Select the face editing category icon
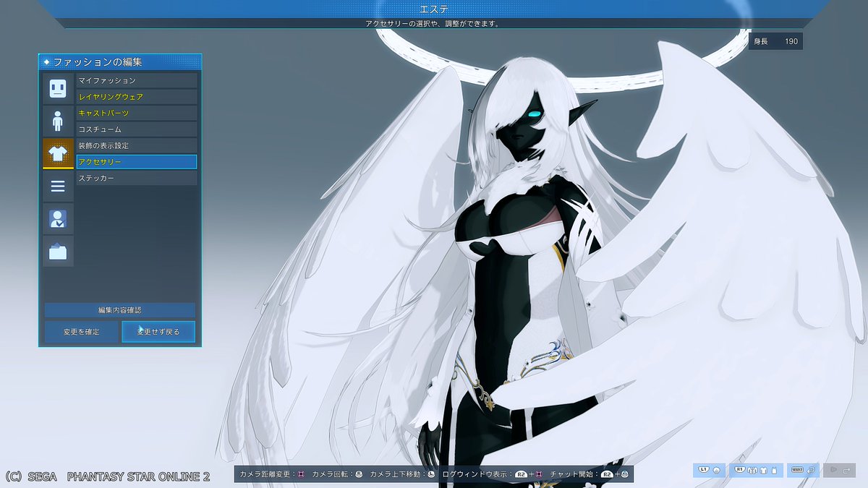868x488 pixels. coord(58,88)
